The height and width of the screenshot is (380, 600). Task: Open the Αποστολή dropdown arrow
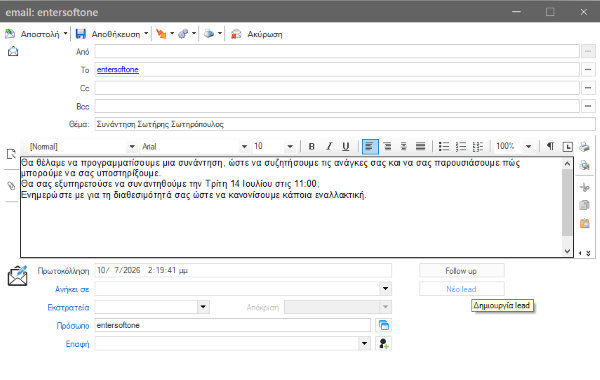[65, 34]
